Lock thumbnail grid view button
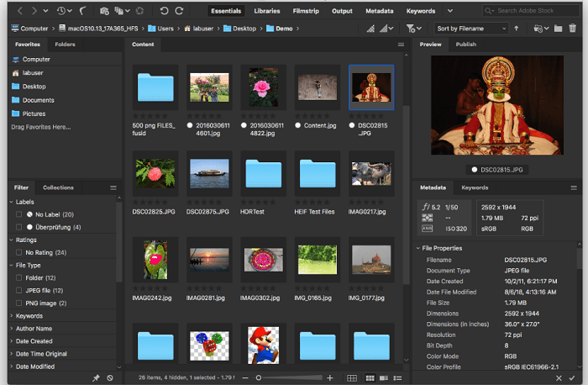The width and height of the screenshot is (588, 385). pyautogui.click(x=352, y=378)
